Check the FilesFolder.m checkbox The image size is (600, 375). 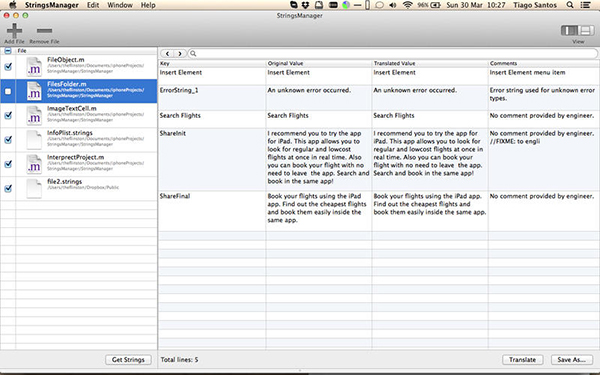coord(8,91)
